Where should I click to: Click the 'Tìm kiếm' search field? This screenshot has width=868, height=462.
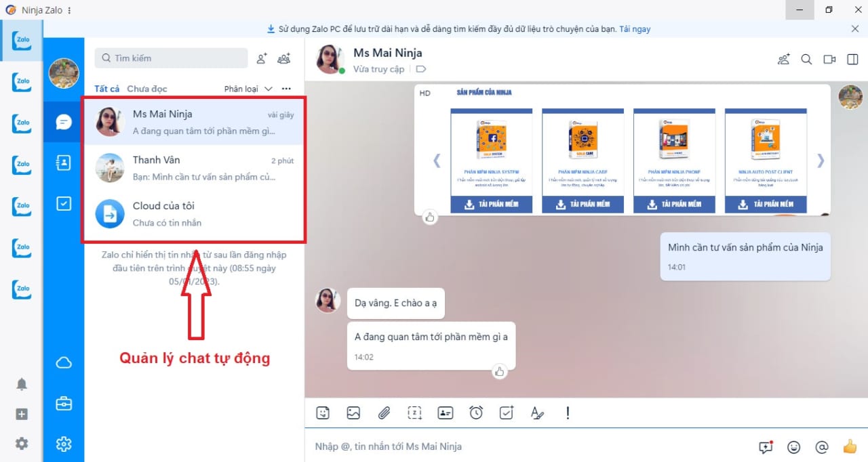[x=172, y=58]
